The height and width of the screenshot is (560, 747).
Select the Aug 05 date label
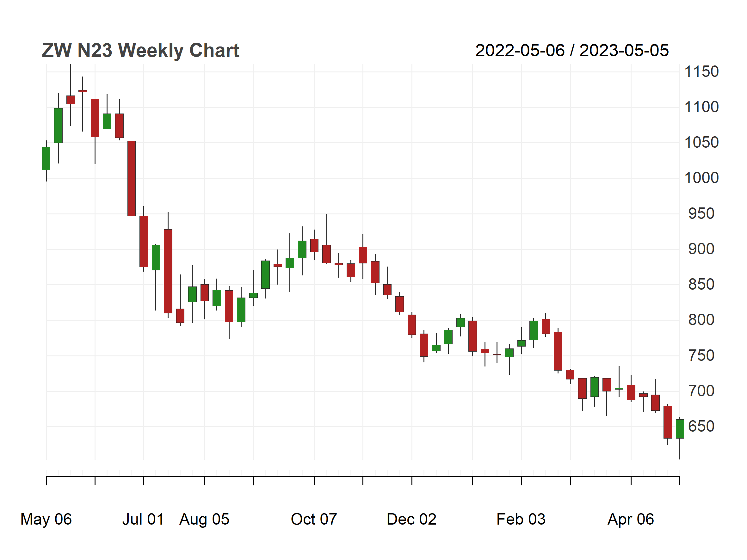(204, 519)
